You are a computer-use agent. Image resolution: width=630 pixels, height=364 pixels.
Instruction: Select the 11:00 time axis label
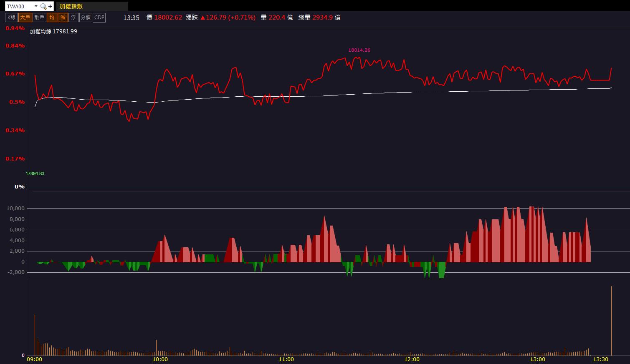pyautogui.click(x=286, y=359)
